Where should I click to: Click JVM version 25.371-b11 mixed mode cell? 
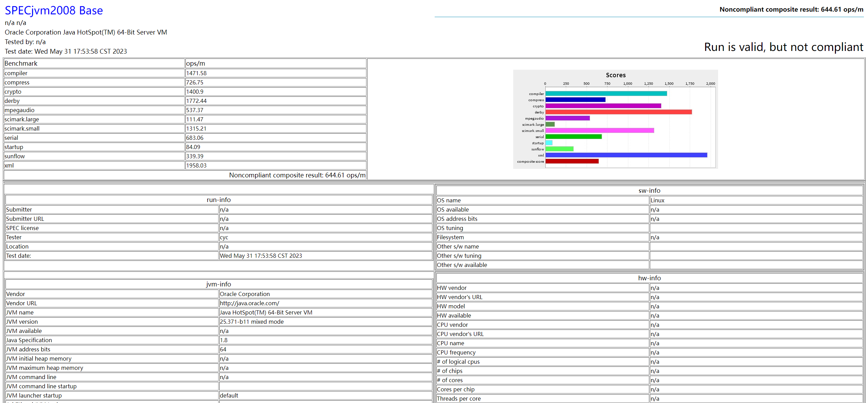(x=252, y=322)
